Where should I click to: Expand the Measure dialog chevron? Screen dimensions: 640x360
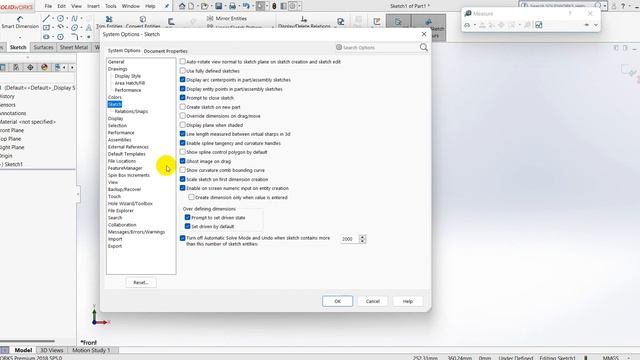(x=596, y=25)
